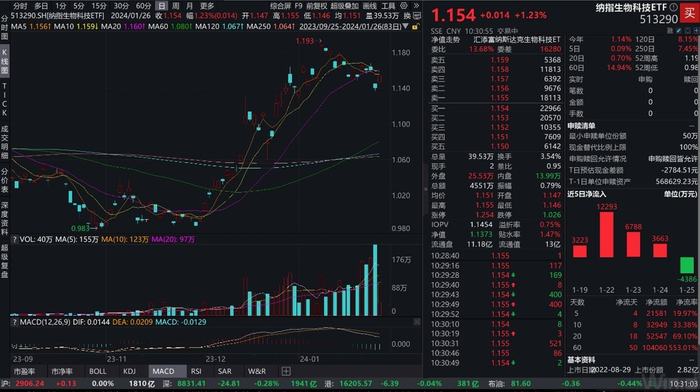Viewport: 700px width, 392px height.
Task: Click the 基本资料 section header
Action: 581,360
